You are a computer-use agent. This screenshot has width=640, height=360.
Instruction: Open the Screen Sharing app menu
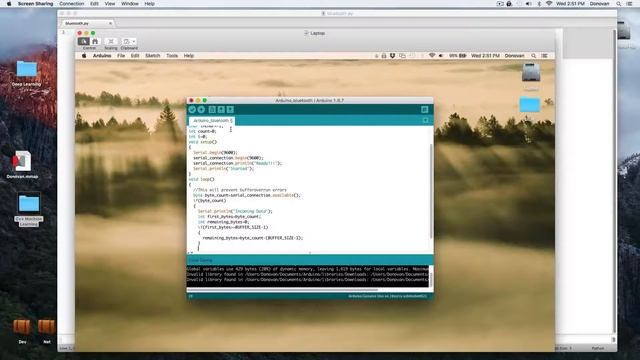36,4
